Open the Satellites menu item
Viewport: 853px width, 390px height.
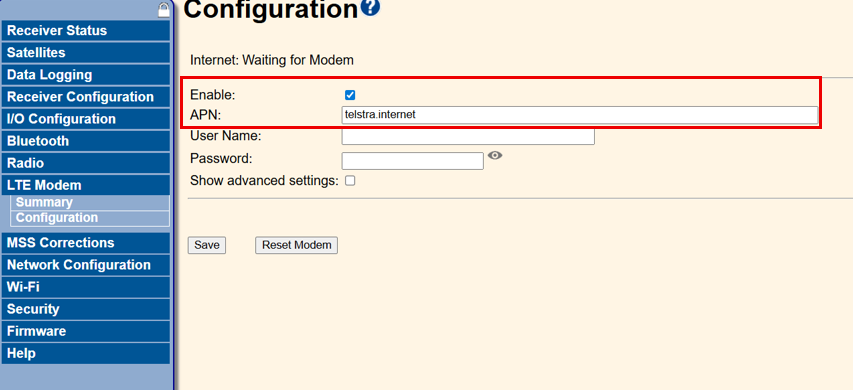(86, 53)
